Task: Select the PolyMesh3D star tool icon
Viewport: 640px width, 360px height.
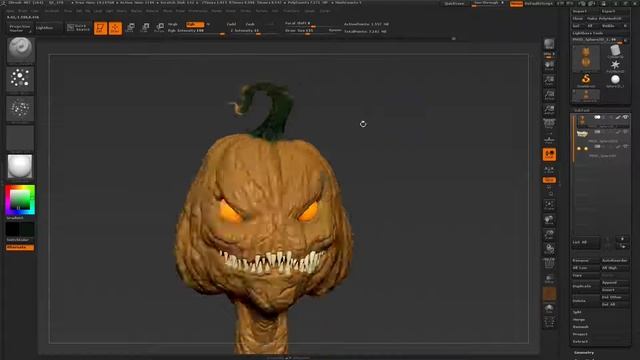Action: [615, 66]
